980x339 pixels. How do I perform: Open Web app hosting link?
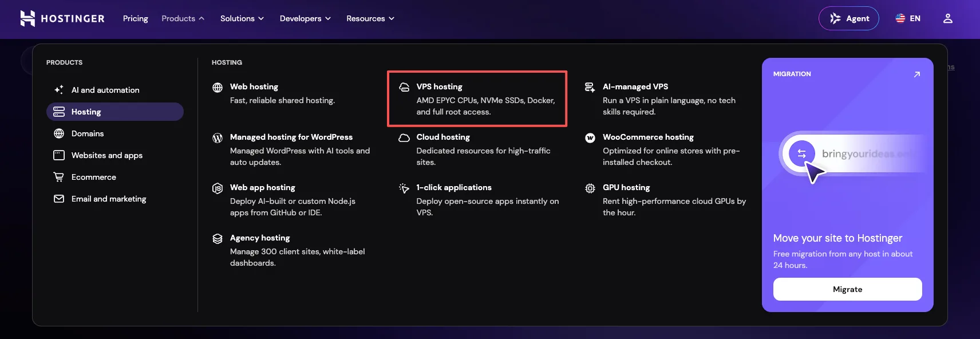[263, 187]
